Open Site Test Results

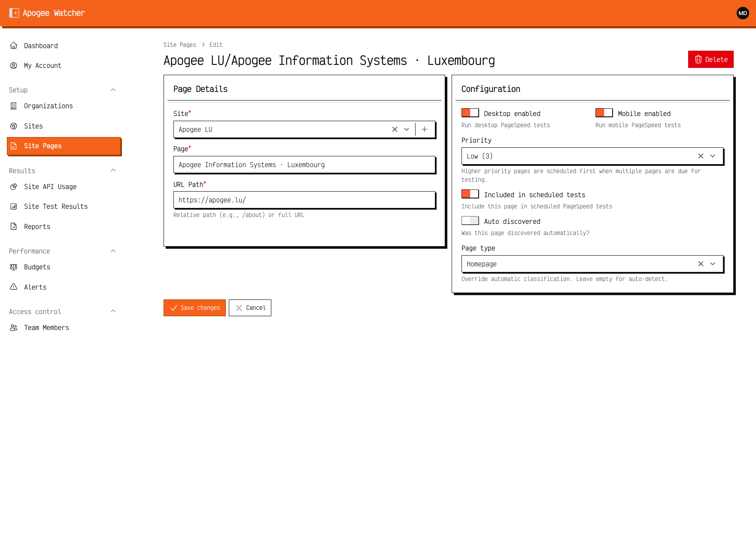click(64, 207)
